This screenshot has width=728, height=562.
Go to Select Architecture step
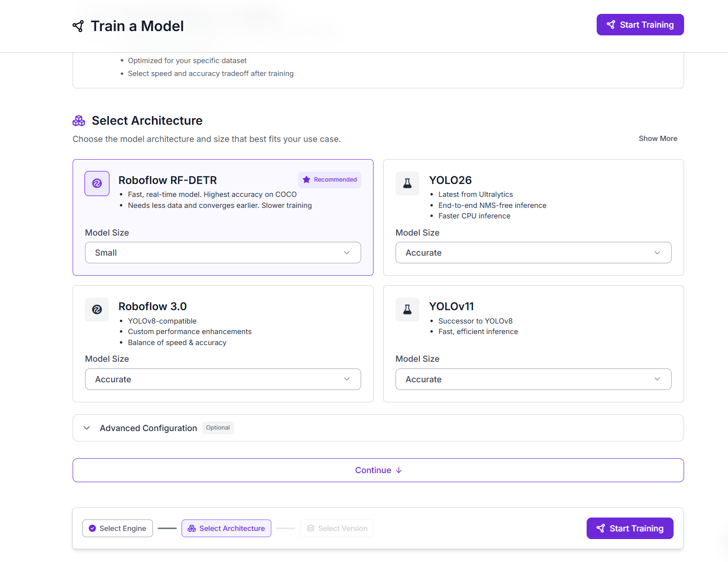226,529
